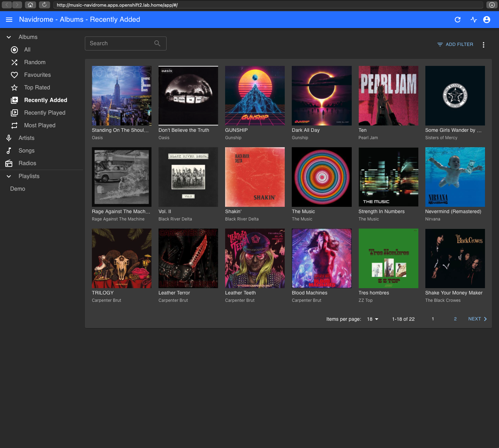Click ZZ Top artist link

click(365, 300)
